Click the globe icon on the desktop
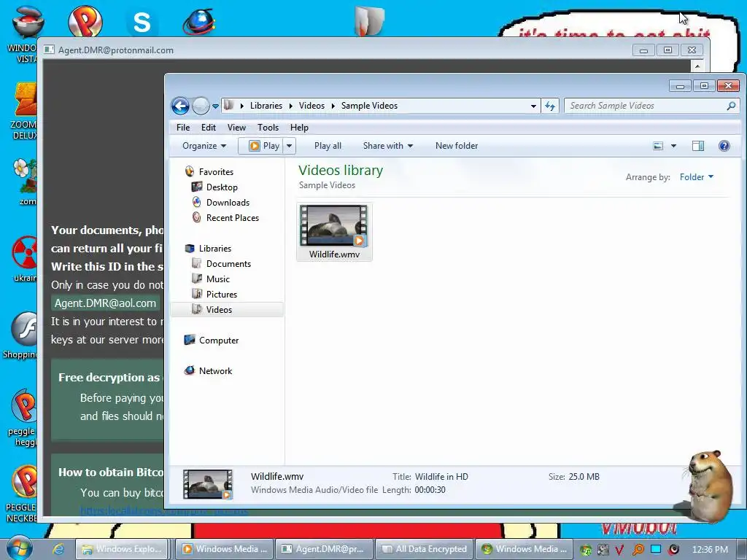Image resolution: width=747 pixels, height=560 pixels. (x=199, y=23)
